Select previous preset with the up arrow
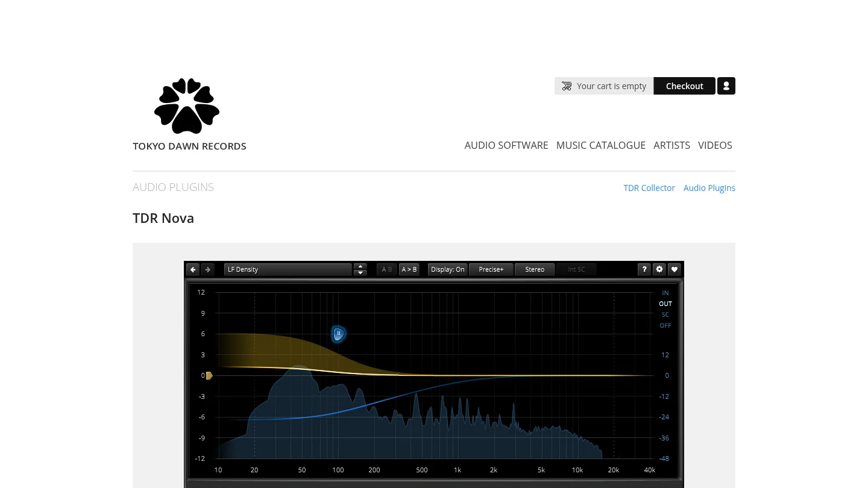Image resolution: width=868 pixels, height=488 pixels. coord(360,266)
